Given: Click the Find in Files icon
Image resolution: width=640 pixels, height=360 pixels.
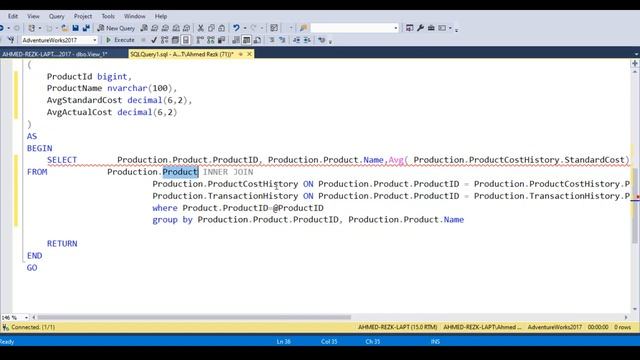Looking at the screenshot, I should tap(303, 28).
